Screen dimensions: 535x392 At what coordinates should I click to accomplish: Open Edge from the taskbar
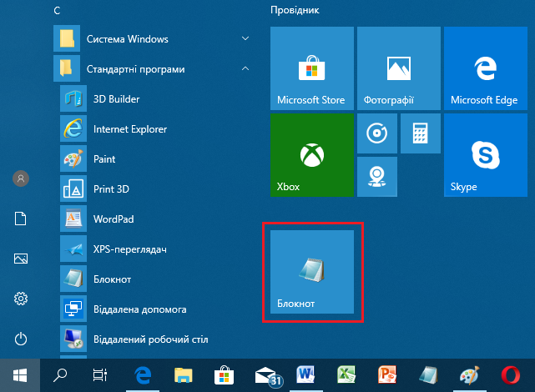coord(143,375)
